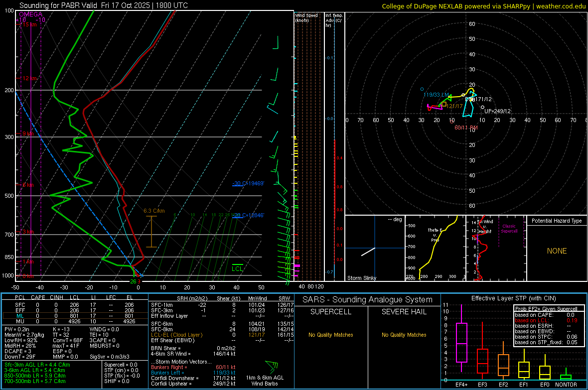Screen dimensions: 588x390
Task: Click the SRH (m2/s2) column header
Action: click(192, 298)
